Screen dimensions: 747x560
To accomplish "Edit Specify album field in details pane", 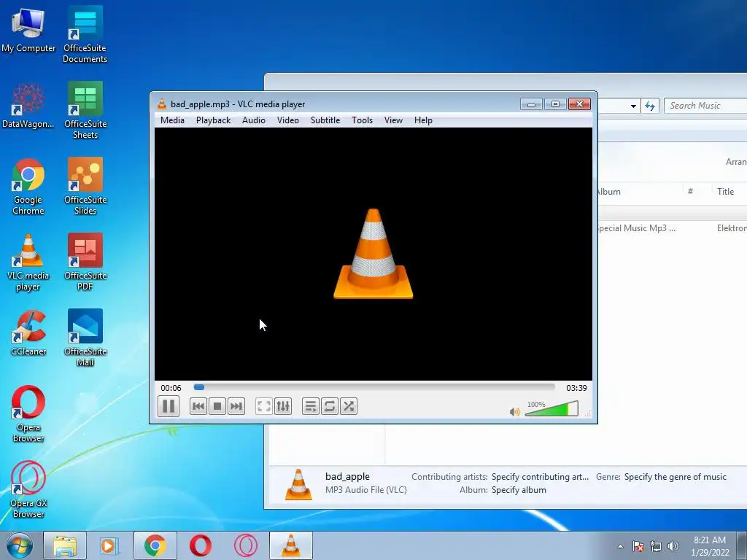I will pos(519,490).
